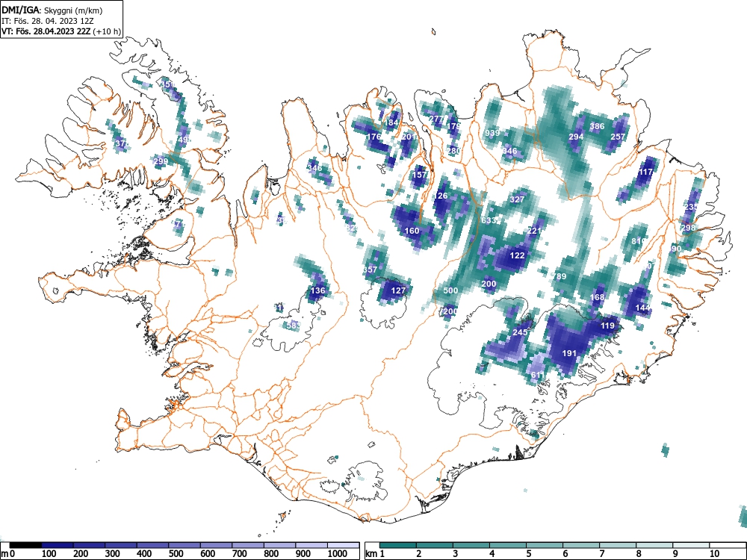
Task: Click the 168 visibility value
Action: (x=597, y=297)
